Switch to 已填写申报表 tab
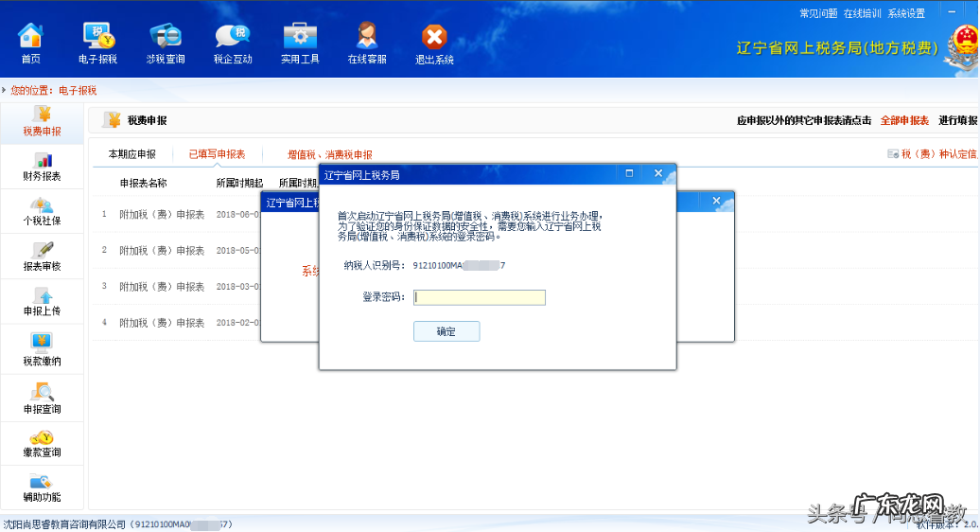This screenshot has height=532, width=980. click(217, 153)
